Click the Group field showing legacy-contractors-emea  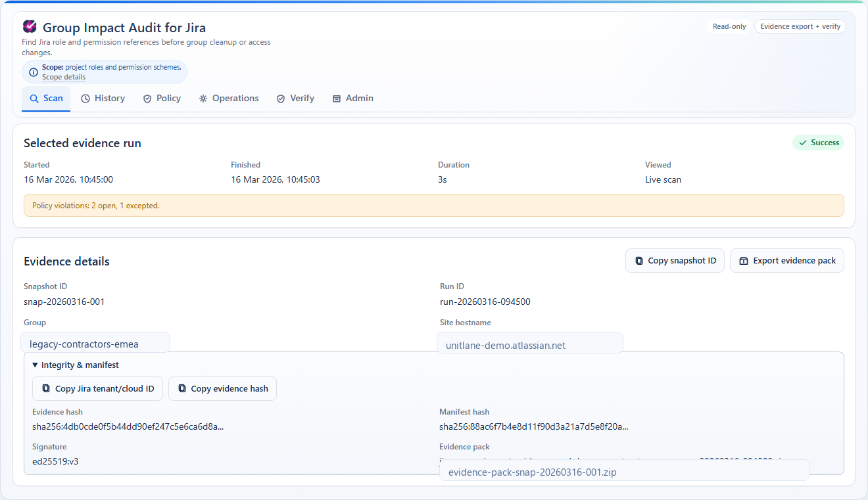point(95,344)
